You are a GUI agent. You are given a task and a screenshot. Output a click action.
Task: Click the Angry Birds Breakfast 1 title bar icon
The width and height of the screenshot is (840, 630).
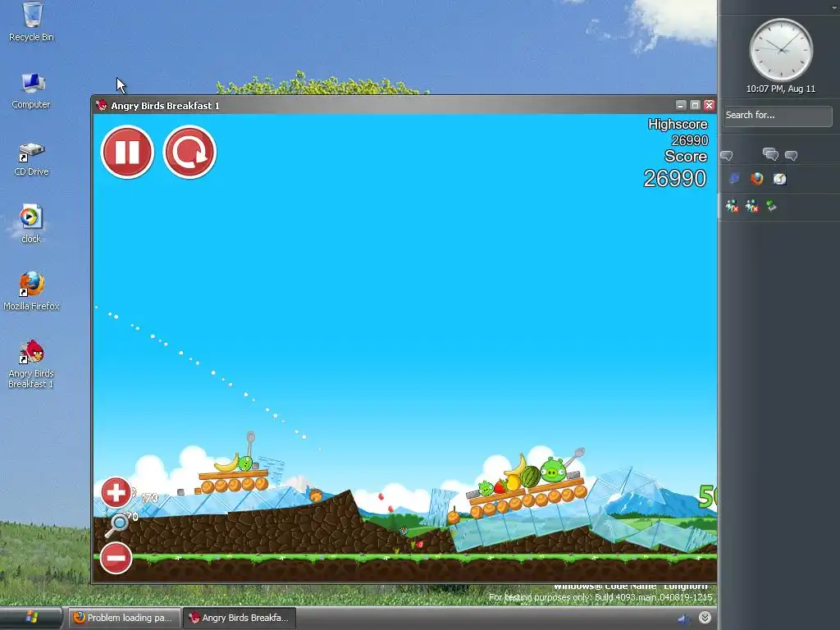(101, 105)
